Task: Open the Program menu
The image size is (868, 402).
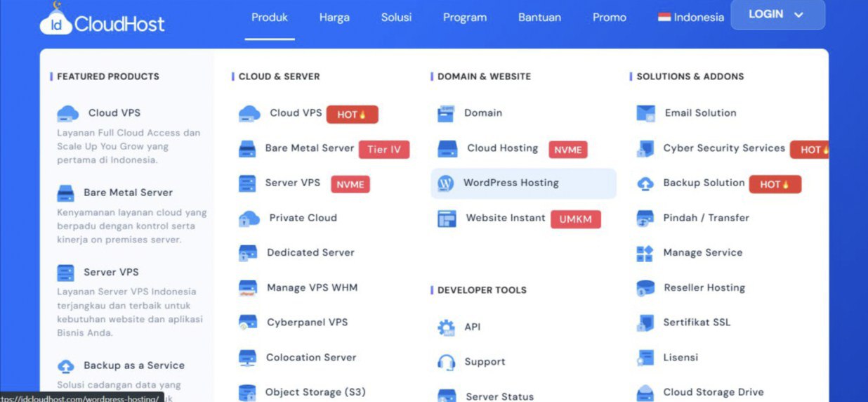Action: pyautogui.click(x=465, y=18)
